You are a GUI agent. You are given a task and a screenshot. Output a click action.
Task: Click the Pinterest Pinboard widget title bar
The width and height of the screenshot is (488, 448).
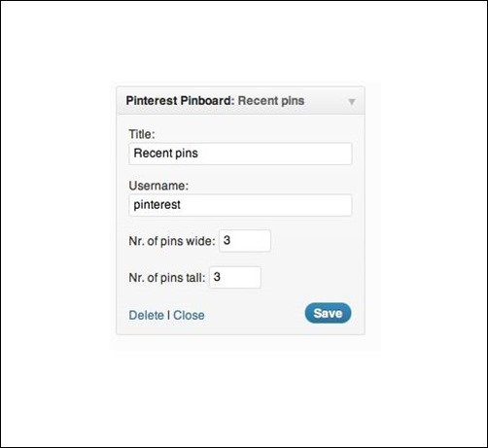pyautogui.click(x=240, y=101)
